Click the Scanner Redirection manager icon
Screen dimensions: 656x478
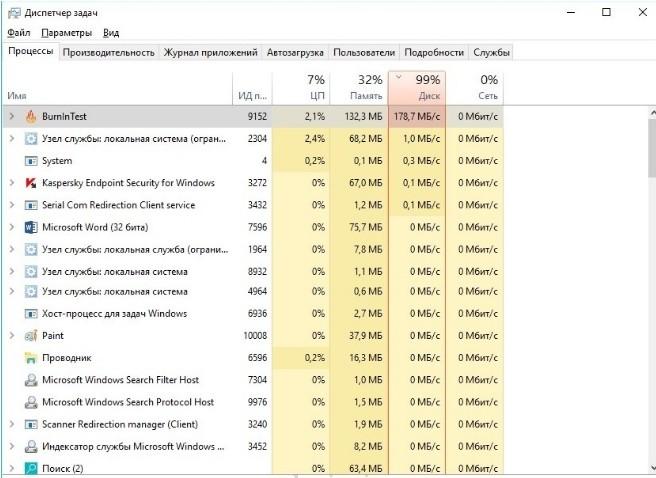[31, 424]
